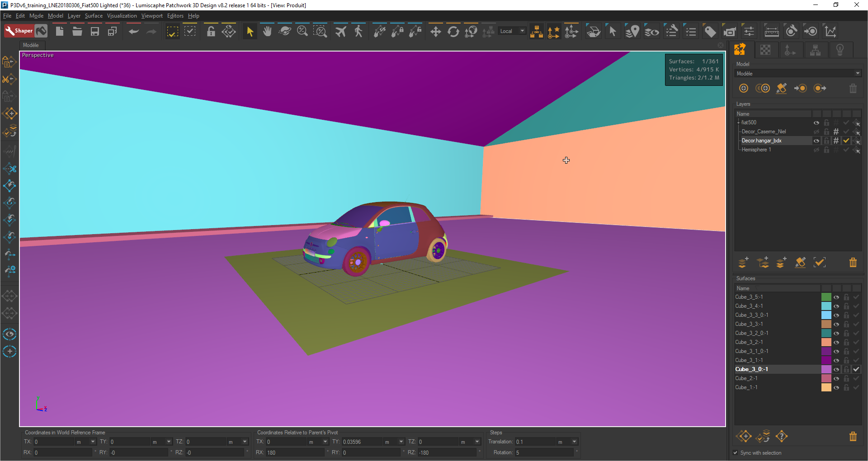This screenshot has height=461, width=868.
Task: Uncheck Sync with selection checkbox
Action: pyautogui.click(x=736, y=453)
